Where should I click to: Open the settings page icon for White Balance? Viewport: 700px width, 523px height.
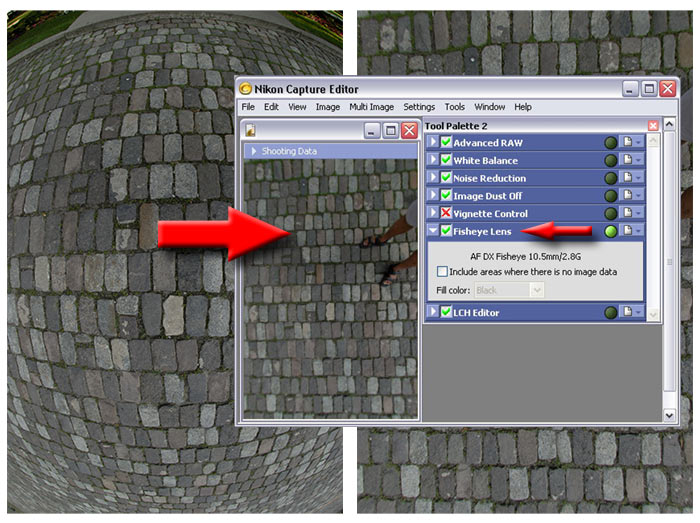point(628,160)
